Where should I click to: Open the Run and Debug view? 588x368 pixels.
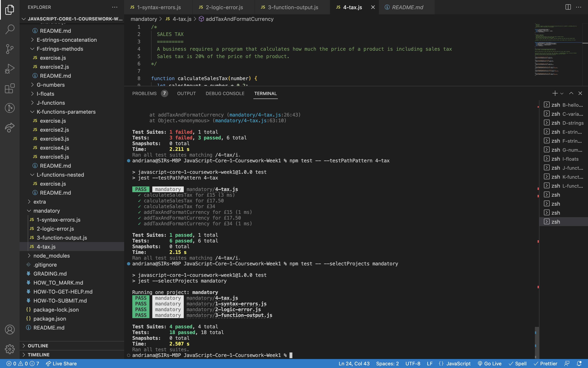(10, 69)
